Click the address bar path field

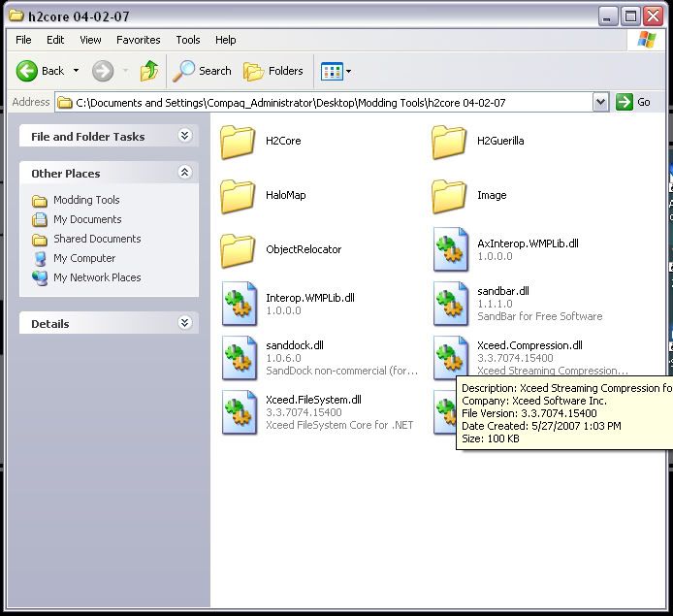point(324,103)
